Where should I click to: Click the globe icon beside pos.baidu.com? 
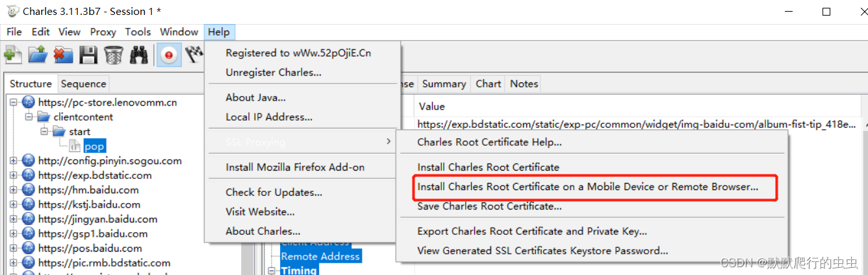point(28,248)
